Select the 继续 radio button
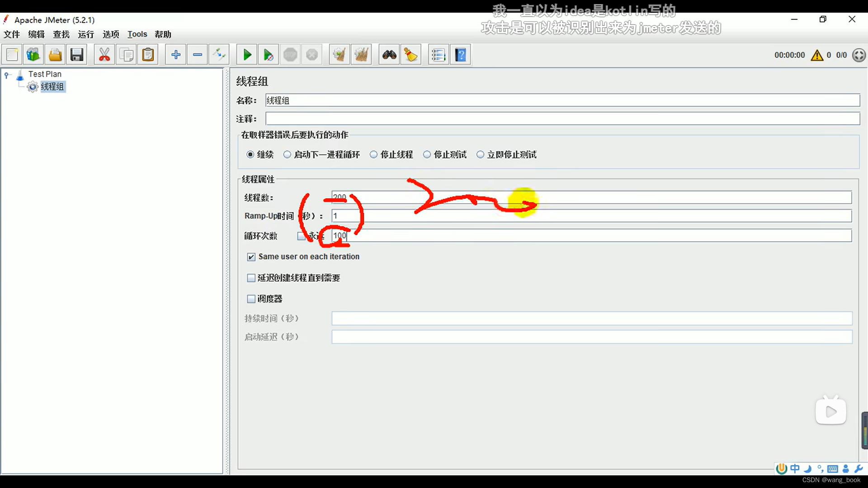The width and height of the screenshot is (868, 488). pos(250,155)
